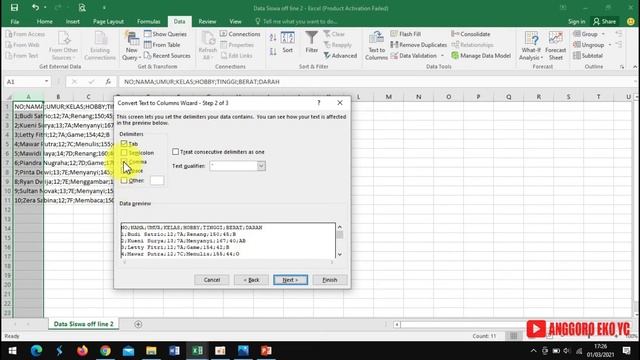Screen dimensions: 640x360
Task: Click the Flash Fill icon
Action: (394, 34)
